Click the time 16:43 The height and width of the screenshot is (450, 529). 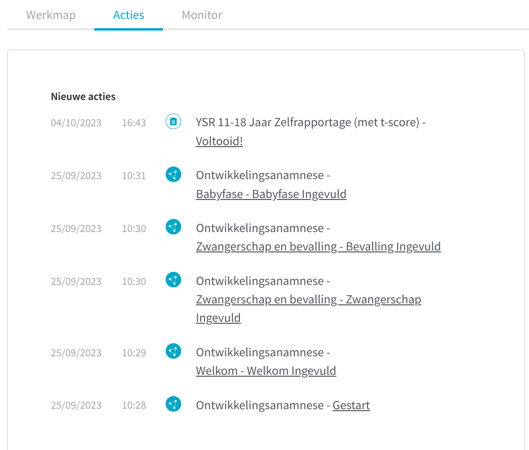click(134, 123)
